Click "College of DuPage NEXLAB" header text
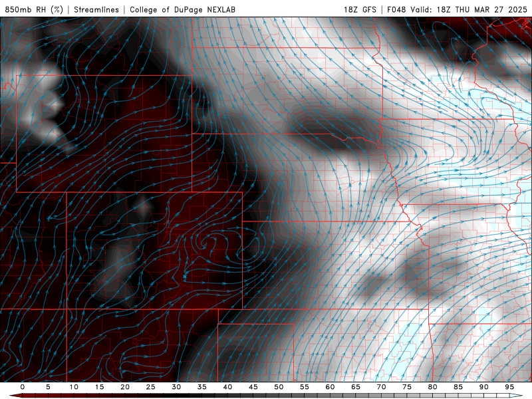Viewport: 532px width, 399px height. (182, 9)
